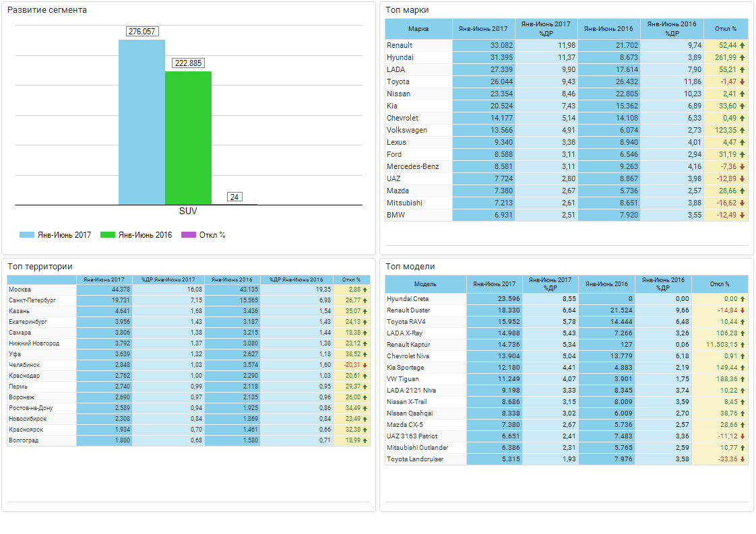Screen dimensions: 756x534
Task: Click the Renault Kaptur model name
Action: pyautogui.click(x=408, y=345)
